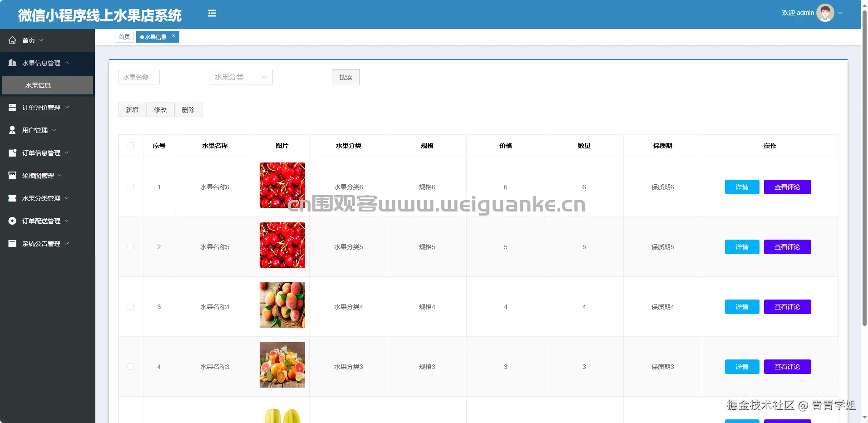
Task: Click the 修改 edit button
Action: [160, 110]
